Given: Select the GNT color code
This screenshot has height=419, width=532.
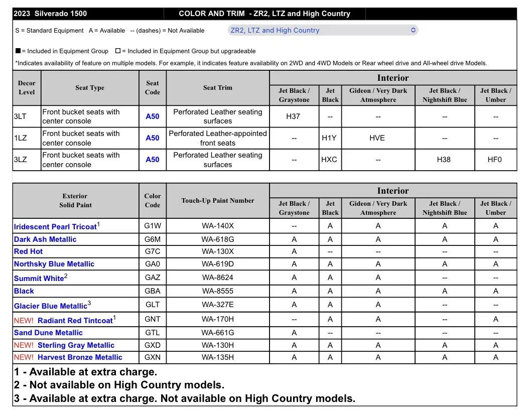Looking at the screenshot, I should tap(153, 319).
